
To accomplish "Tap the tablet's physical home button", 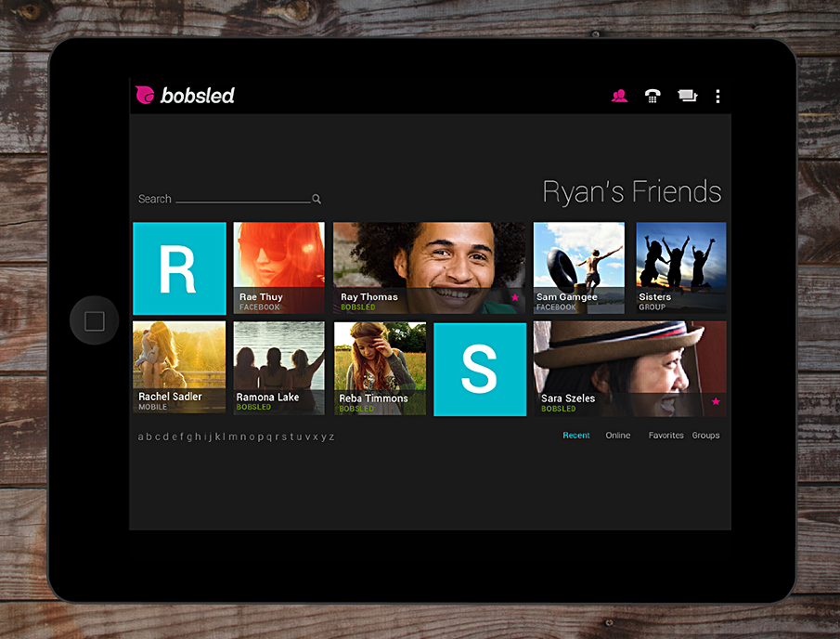I will (95, 320).
